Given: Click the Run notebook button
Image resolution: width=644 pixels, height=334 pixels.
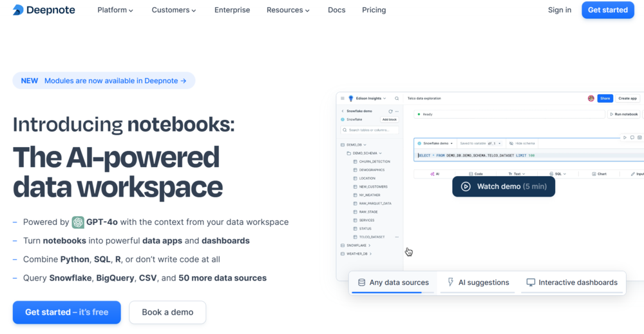Looking at the screenshot, I should [623, 114].
